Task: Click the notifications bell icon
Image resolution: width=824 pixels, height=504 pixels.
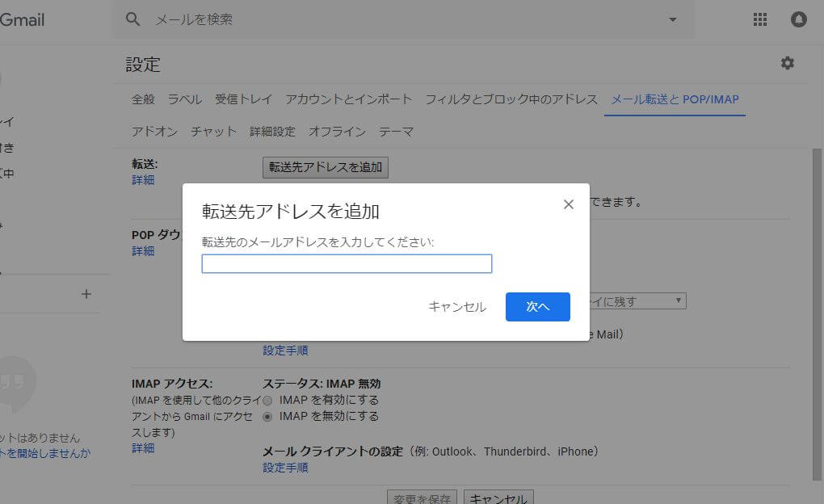Action: click(798, 20)
